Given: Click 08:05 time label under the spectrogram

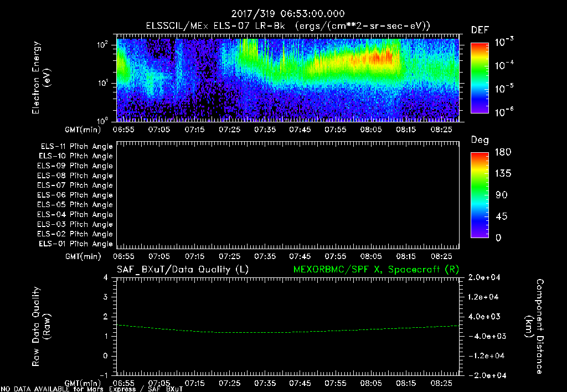Looking at the screenshot, I should [x=371, y=130].
